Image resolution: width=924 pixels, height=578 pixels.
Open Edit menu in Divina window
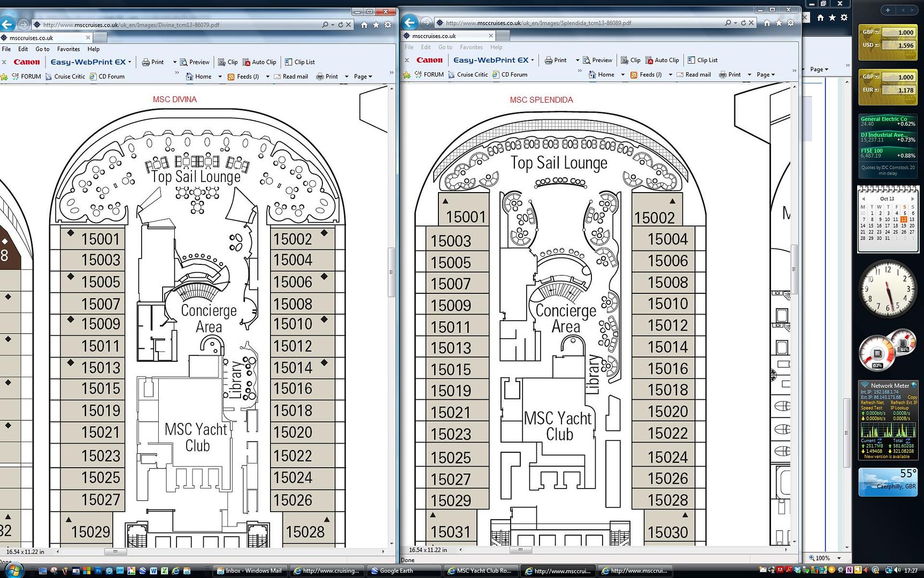23,49
